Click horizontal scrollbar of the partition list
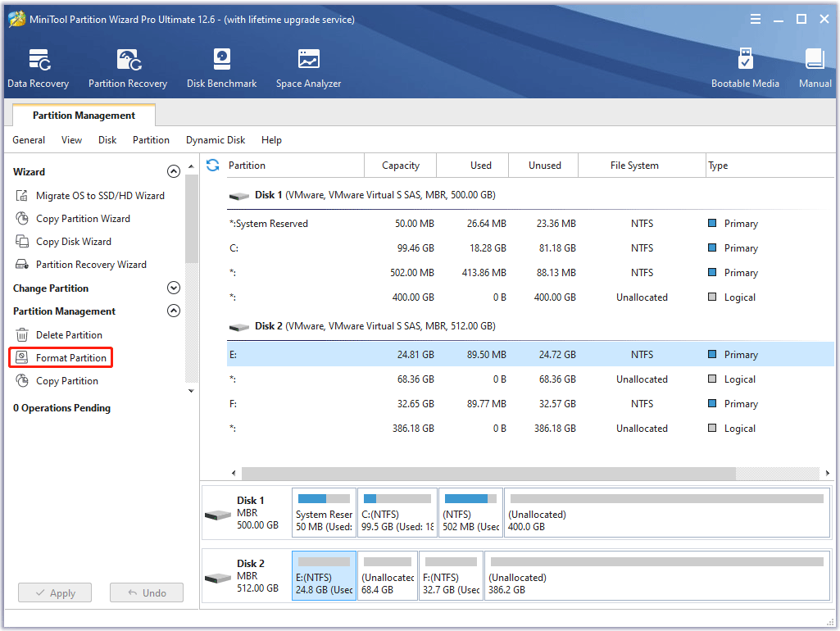Screen dimensions: 840x631 click(x=488, y=473)
